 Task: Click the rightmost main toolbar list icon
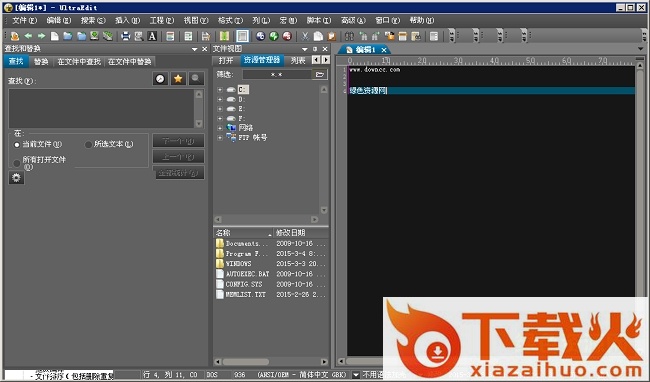point(434,36)
